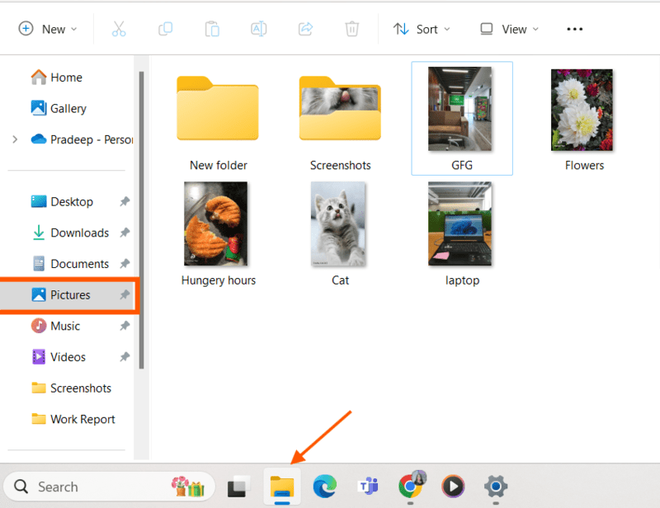Click the Rename icon in toolbar
This screenshot has width=660, height=508.
(x=259, y=29)
